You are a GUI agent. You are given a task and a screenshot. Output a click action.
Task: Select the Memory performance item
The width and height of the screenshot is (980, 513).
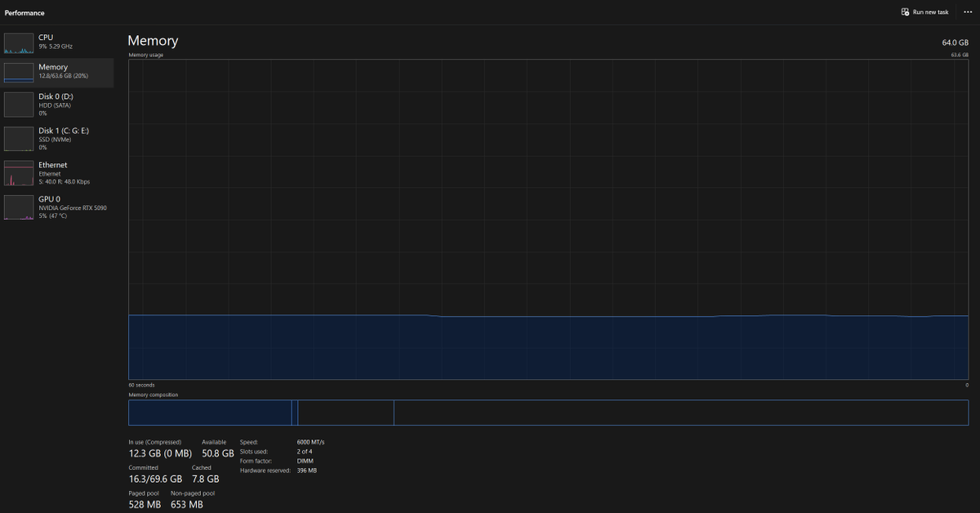click(57, 72)
